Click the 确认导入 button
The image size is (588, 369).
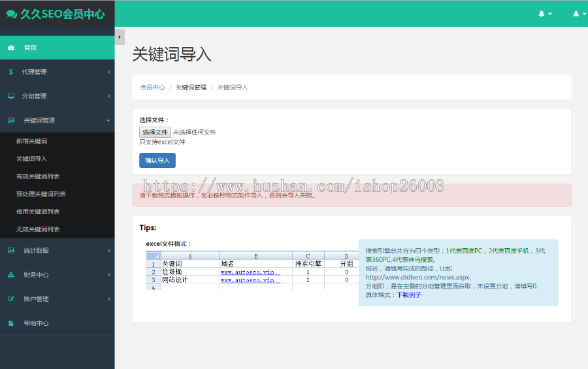(157, 161)
